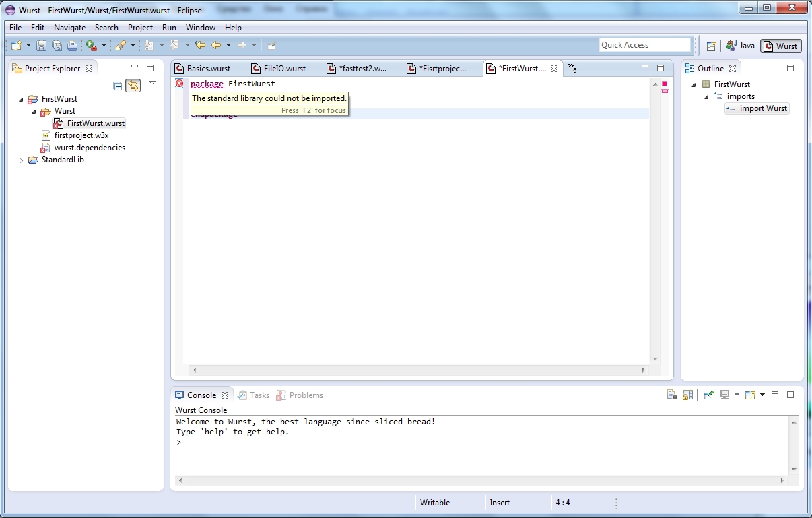This screenshot has width=812, height=518.
Task: Open Project Explorer view menu triangle
Action: [152, 83]
